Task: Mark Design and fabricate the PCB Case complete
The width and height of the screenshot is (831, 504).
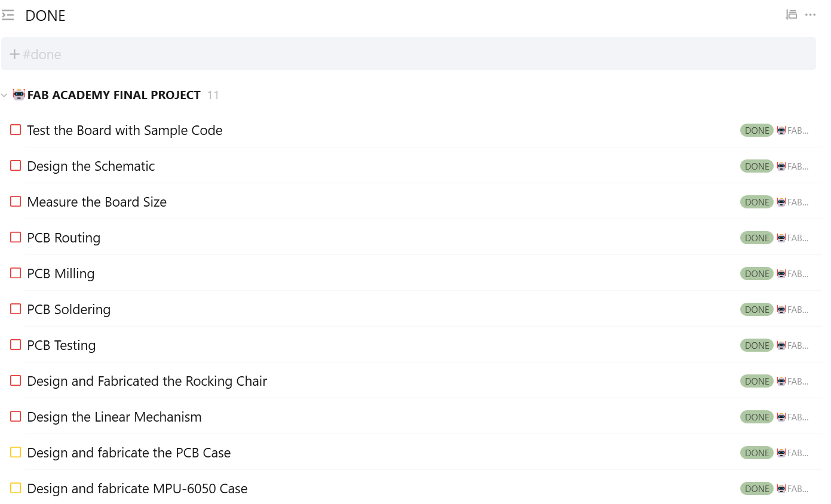Action: (x=16, y=453)
